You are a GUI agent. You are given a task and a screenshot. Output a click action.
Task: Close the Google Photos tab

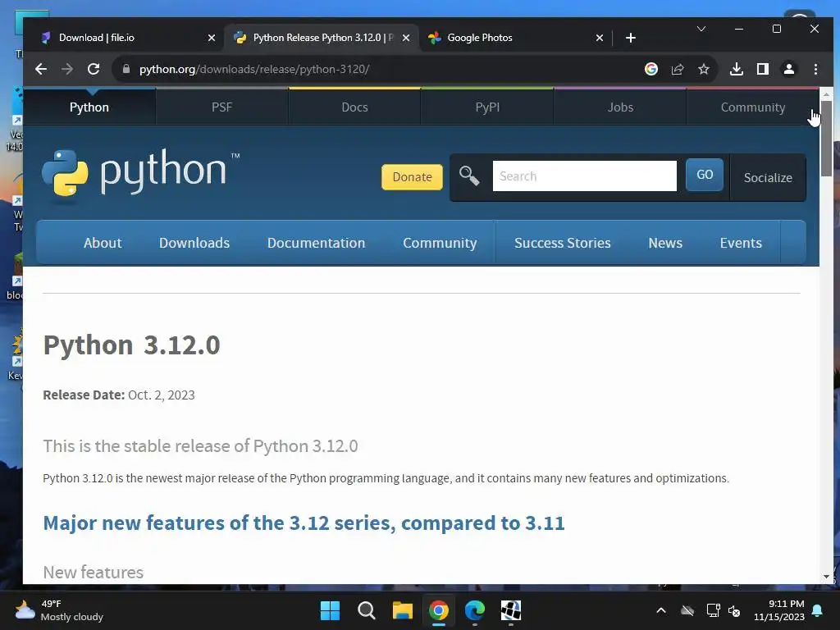pyautogui.click(x=600, y=38)
